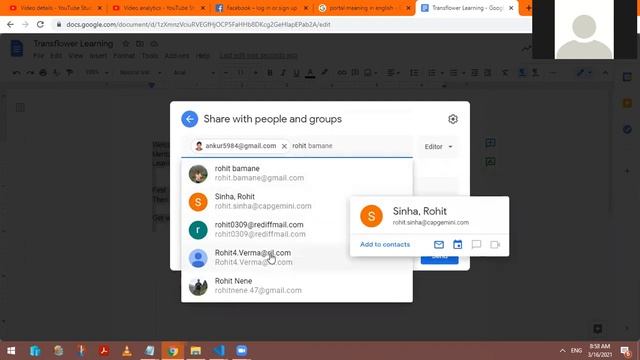
Task: Choose rohit0309@rediffmail.com suggestion
Action: tap(266, 230)
